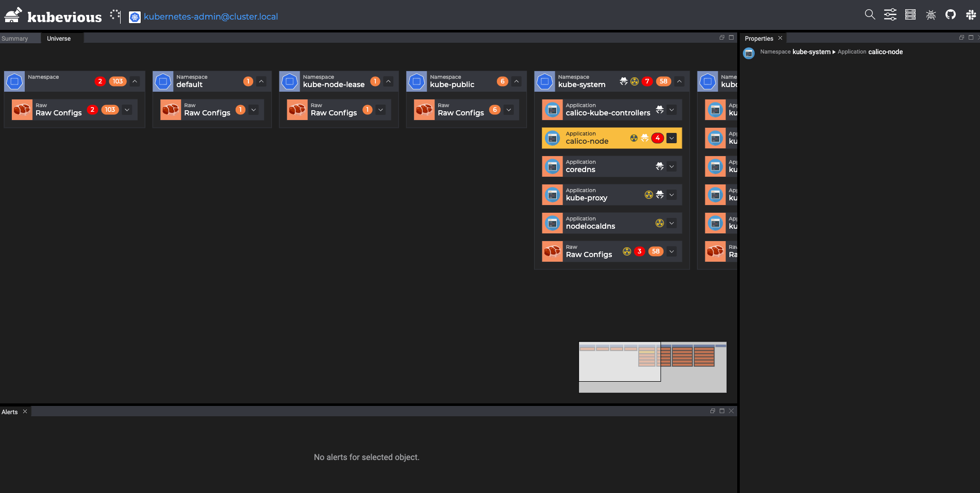Expand the coredns application
Image resolution: width=980 pixels, height=493 pixels.
pyautogui.click(x=672, y=166)
